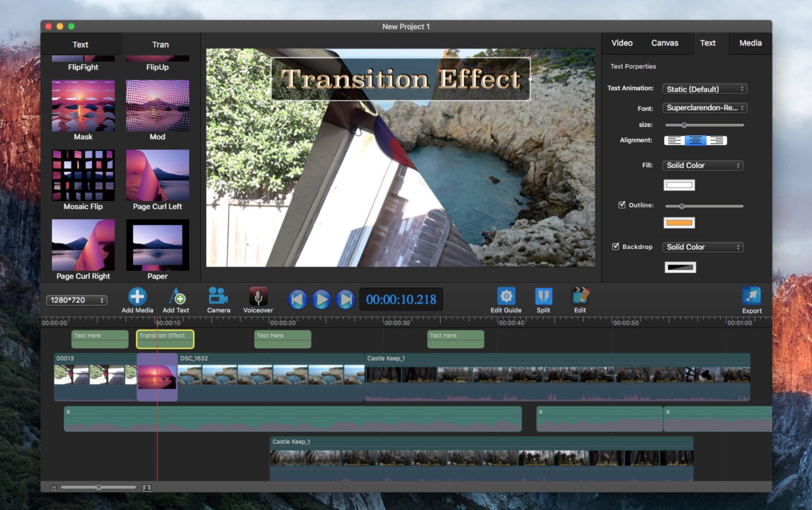Uncheck the Backdrop checkbox
The height and width of the screenshot is (510, 812).
[615, 246]
